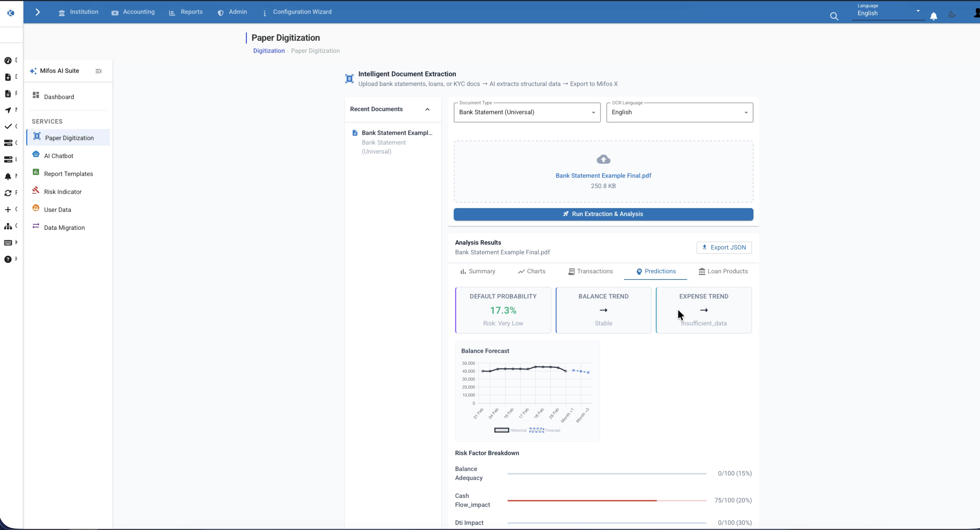Image resolution: width=980 pixels, height=530 pixels.
Task: Open the OCR Language dropdown
Action: tap(679, 112)
